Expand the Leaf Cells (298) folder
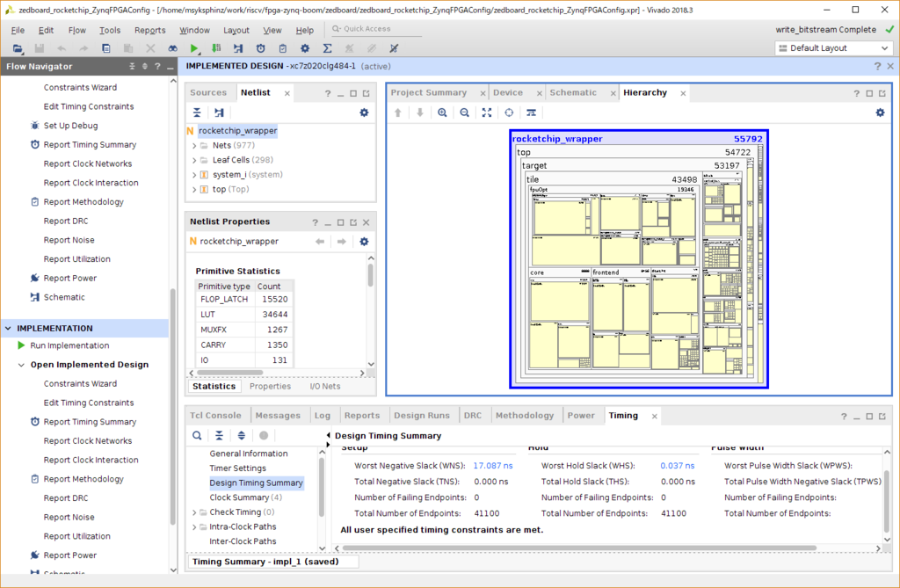This screenshot has width=900, height=588. (x=194, y=160)
